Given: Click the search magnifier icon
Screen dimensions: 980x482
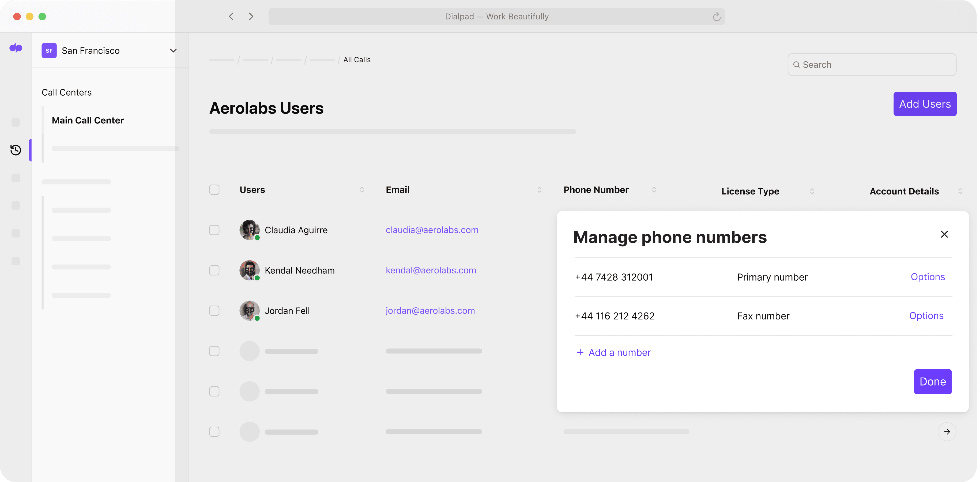Looking at the screenshot, I should coord(797,64).
